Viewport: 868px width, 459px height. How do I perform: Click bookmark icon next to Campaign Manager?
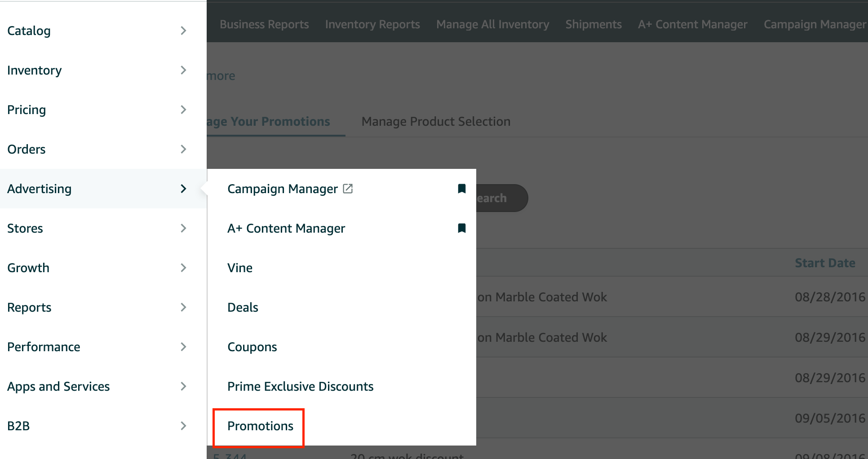click(x=461, y=189)
